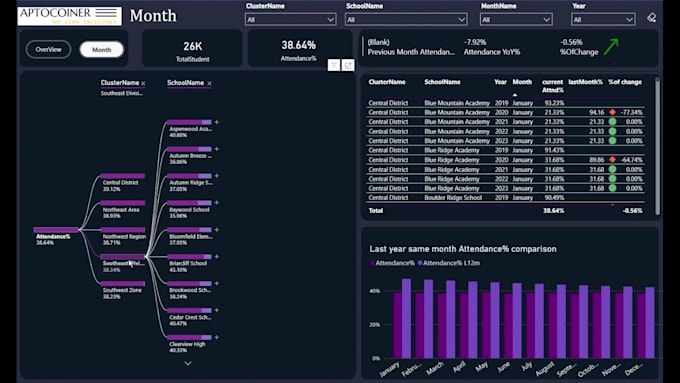
Task: Click the sort arrow under Month column header
Action: pos(515,95)
